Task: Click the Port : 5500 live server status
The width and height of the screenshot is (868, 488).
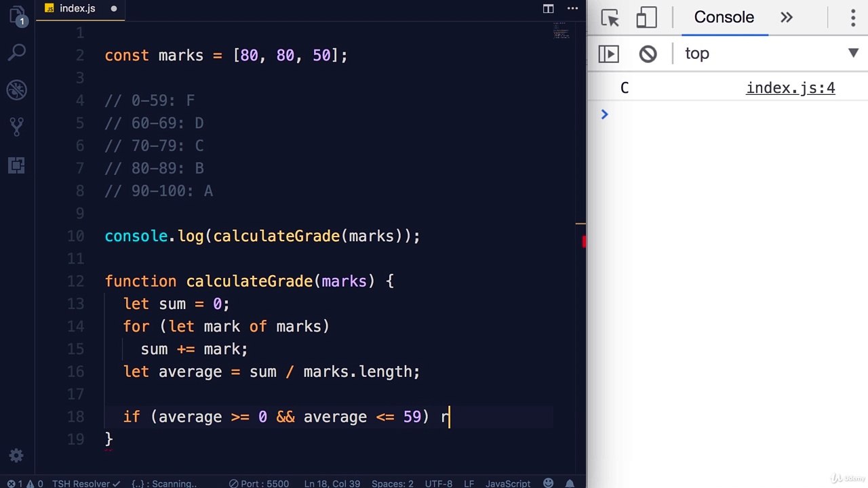Action: [258, 483]
